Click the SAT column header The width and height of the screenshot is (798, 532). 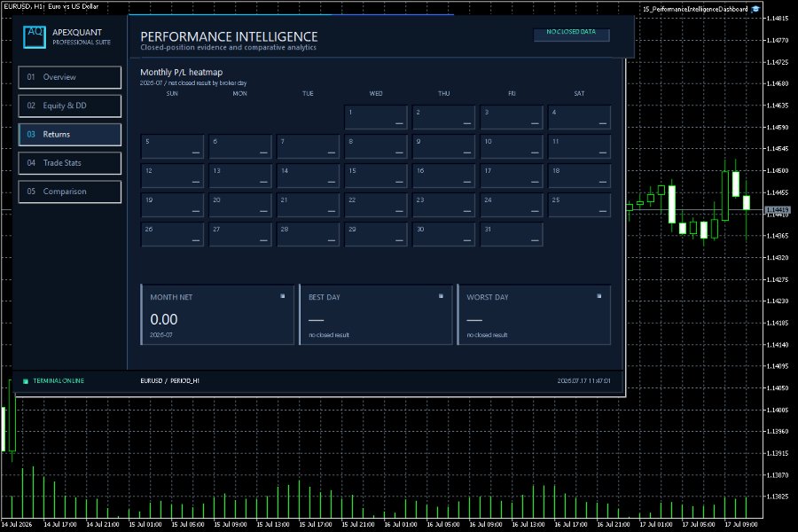tap(579, 94)
